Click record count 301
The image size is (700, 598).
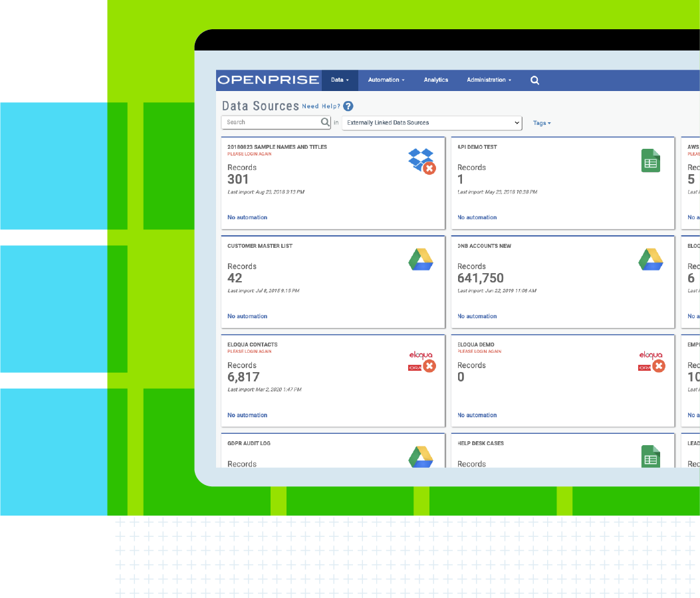(x=238, y=179)
